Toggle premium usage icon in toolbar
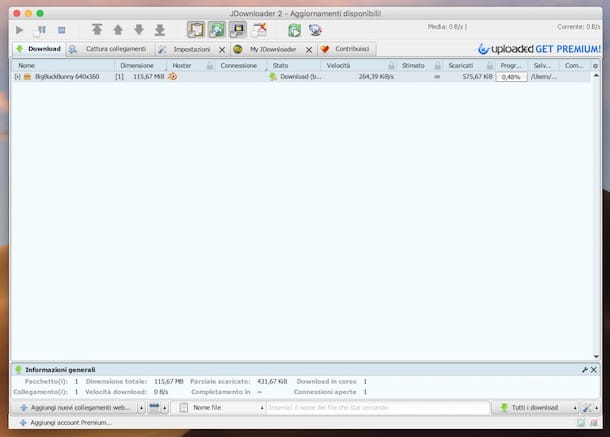Viewport: 610px width, 437px height. coord(237,30)
